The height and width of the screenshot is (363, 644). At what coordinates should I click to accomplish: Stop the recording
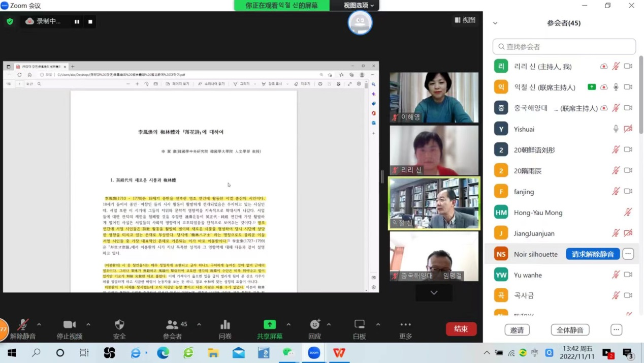(90, 21)
